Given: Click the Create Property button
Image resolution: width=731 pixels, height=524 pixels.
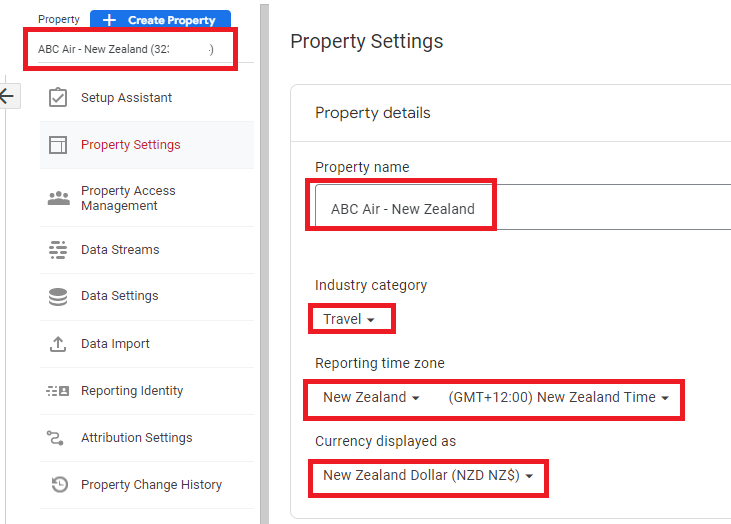Looking at the screenshot, I should pyautogui.click(x=160, y=20).
